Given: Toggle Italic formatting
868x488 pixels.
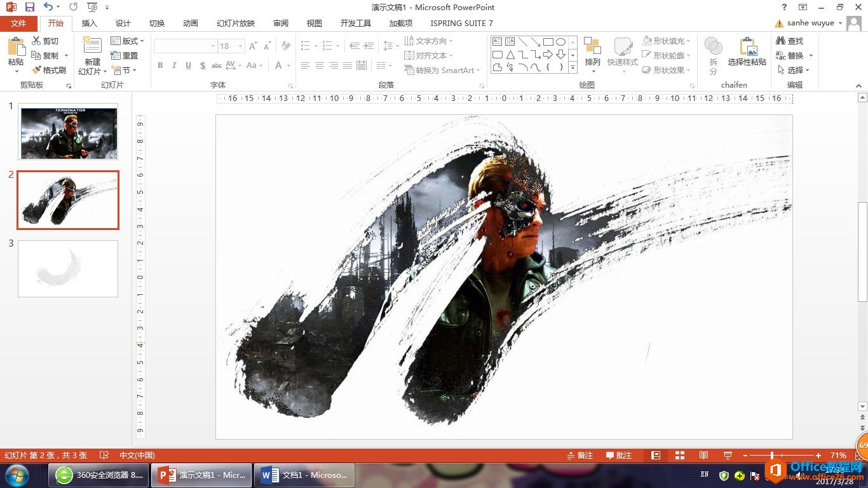Looking at the screenshot, I should coord(174,65).
